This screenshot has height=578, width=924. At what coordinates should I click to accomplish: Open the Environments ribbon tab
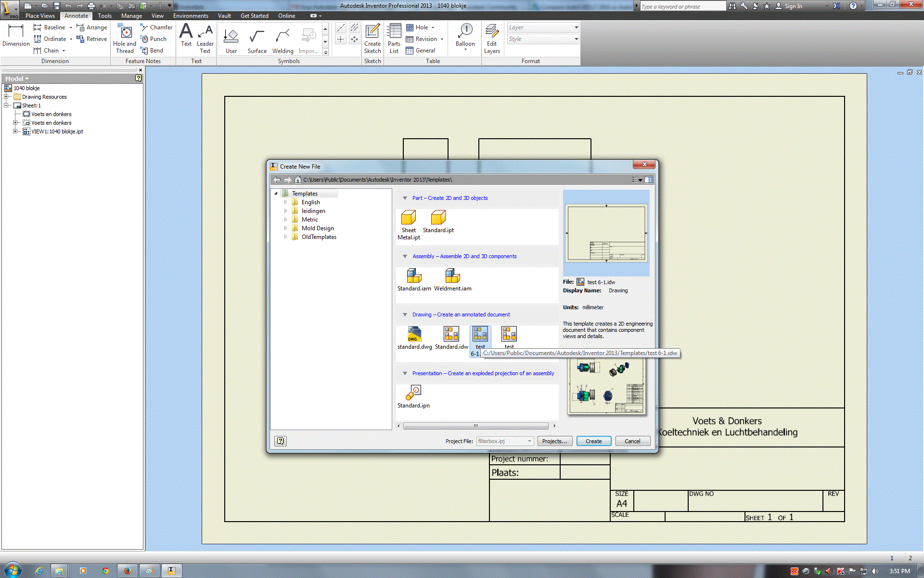191,16
